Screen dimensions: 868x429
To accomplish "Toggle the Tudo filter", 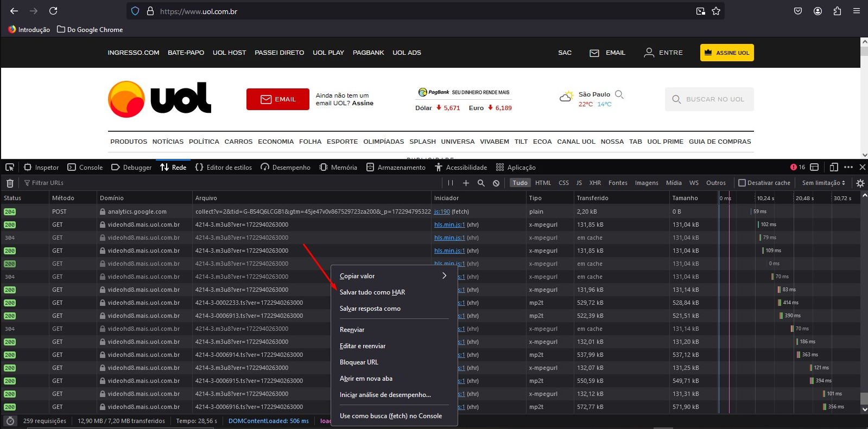I will (519, 183).
